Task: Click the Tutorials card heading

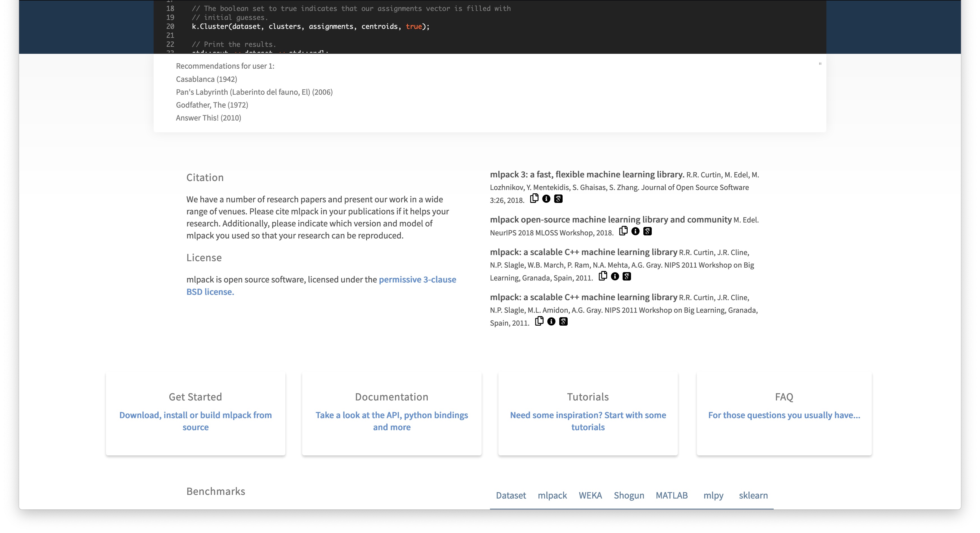Action: (x=588, y=397)
